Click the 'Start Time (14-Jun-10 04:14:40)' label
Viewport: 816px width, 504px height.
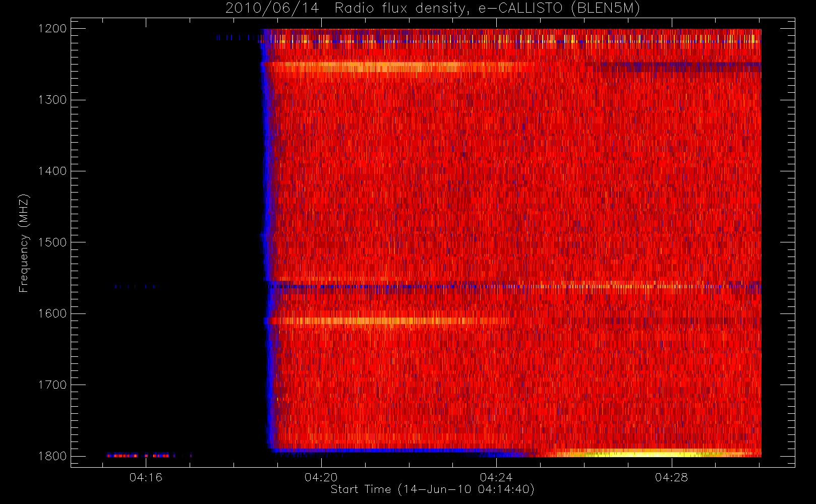click(x=432, y=489)
